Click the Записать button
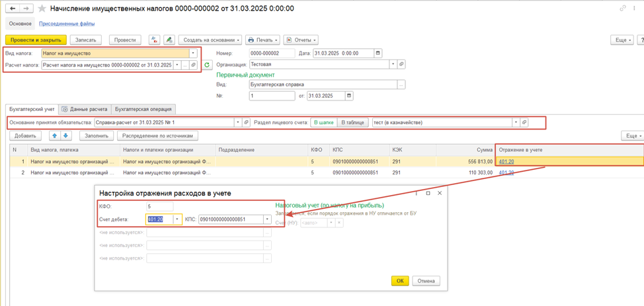This screenshot has width=644, height=306. tap(86, 40)
